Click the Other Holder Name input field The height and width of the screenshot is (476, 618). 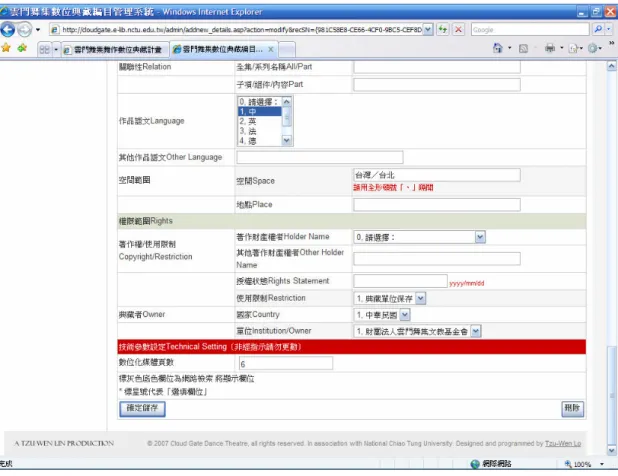[437, 258]
